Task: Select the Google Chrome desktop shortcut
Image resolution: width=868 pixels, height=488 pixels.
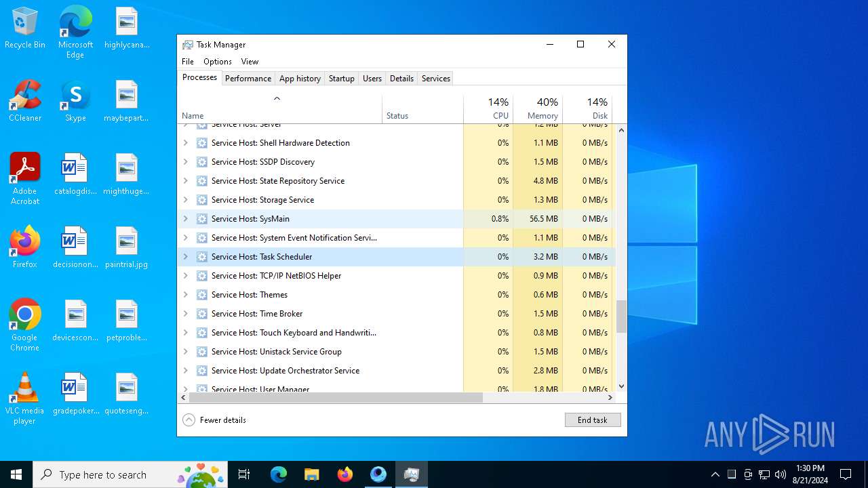Action: pyautogui.click(x=25, y=325)
